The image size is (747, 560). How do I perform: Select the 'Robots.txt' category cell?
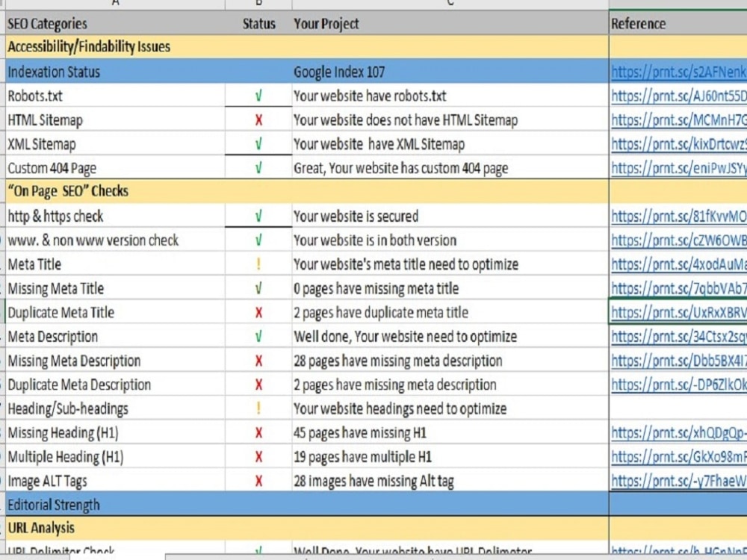pyautogui.click(x=115, y=96)
